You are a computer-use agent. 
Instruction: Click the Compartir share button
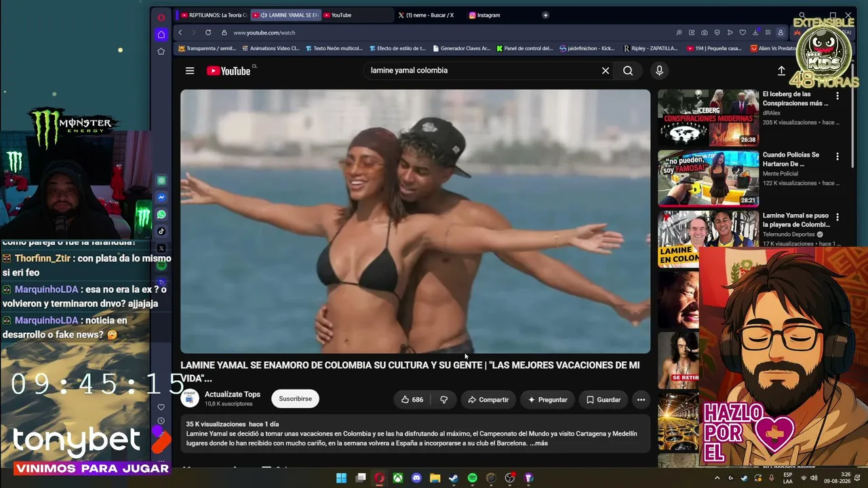click(488, 400)
